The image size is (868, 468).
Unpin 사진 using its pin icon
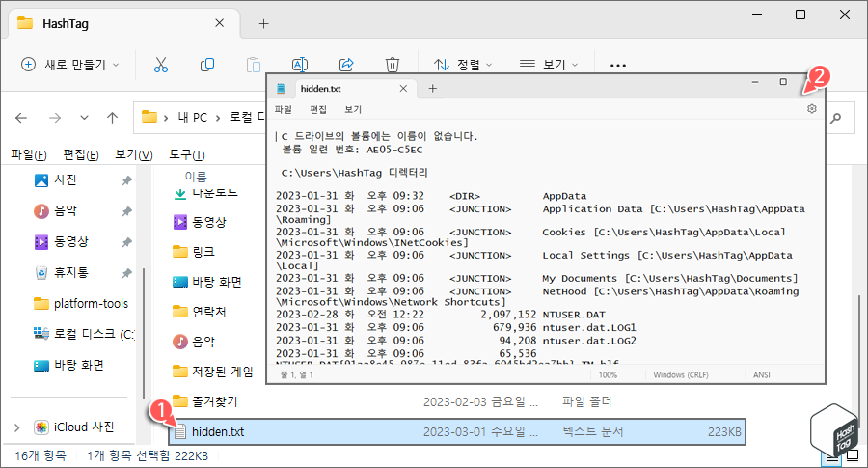pos(126,180)
